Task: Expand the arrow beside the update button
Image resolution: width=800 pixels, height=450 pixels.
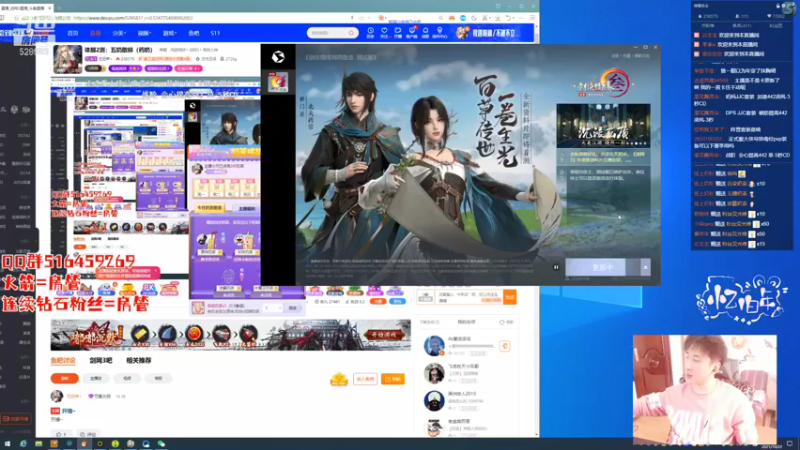Action: pos(645,267)
